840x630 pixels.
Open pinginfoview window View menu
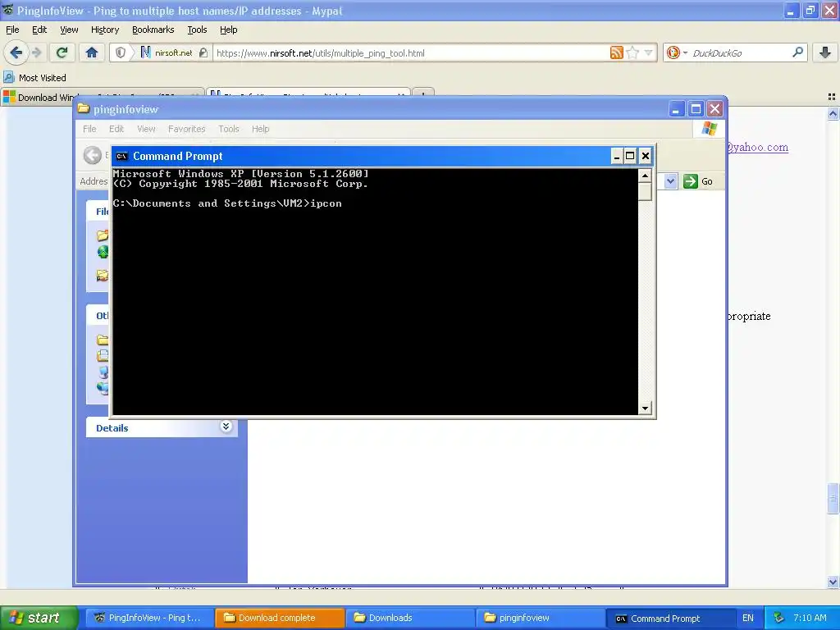point(146,129)
